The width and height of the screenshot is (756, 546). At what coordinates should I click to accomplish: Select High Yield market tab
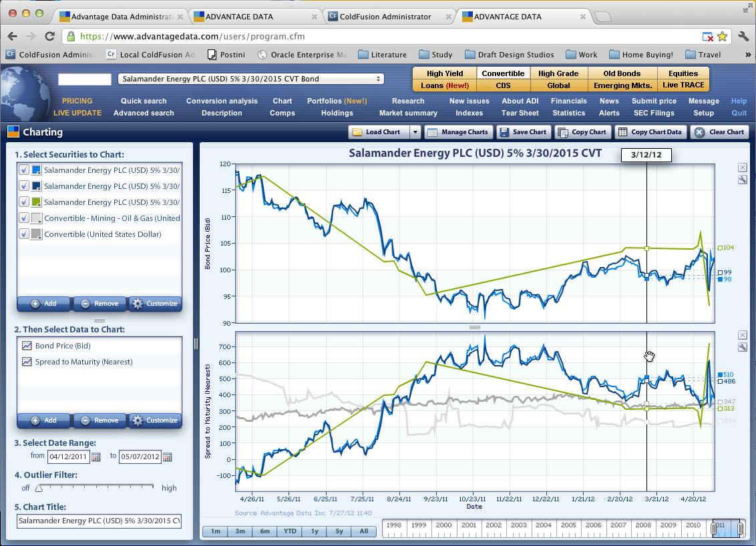point(445,73)
